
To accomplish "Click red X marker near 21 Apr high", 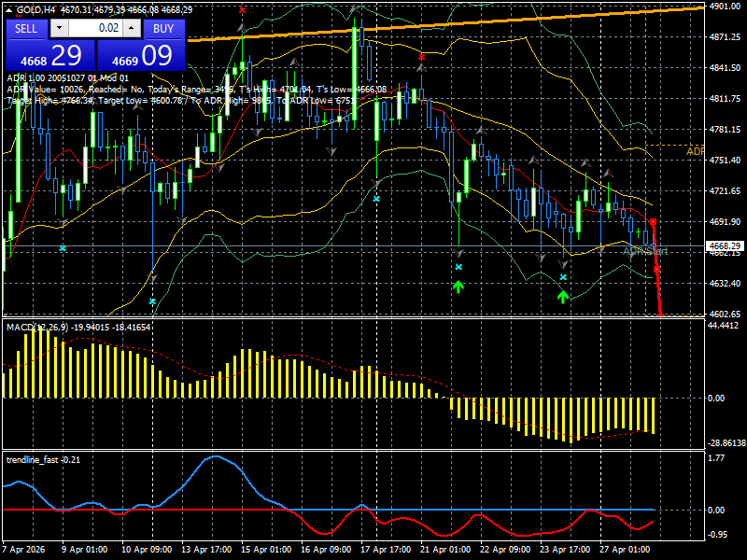I will 422,57.
